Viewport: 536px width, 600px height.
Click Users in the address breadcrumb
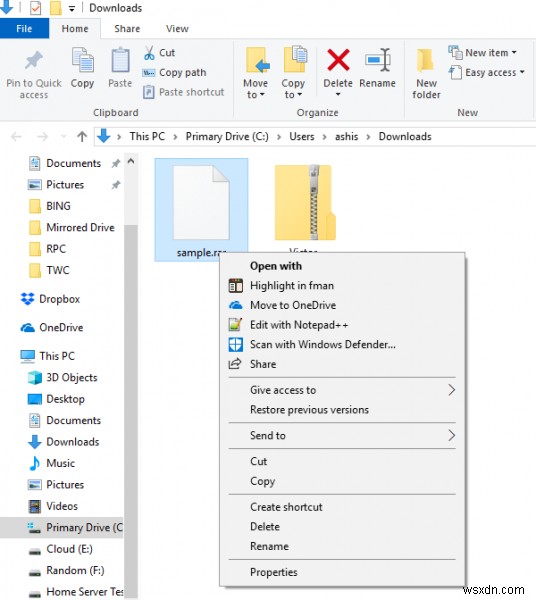[301, 137]
